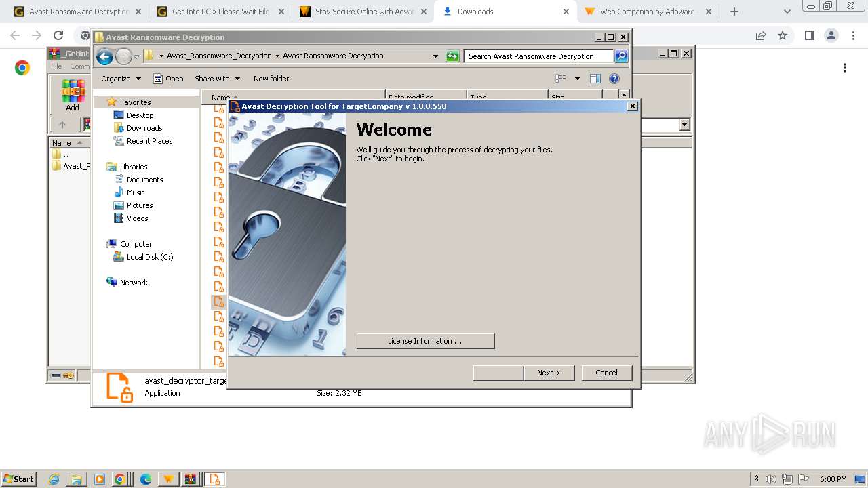Cancel the Avast Decryption Tool wizard
The width and height of the screenshot is (868, 488).
click(x=606, y=373)
